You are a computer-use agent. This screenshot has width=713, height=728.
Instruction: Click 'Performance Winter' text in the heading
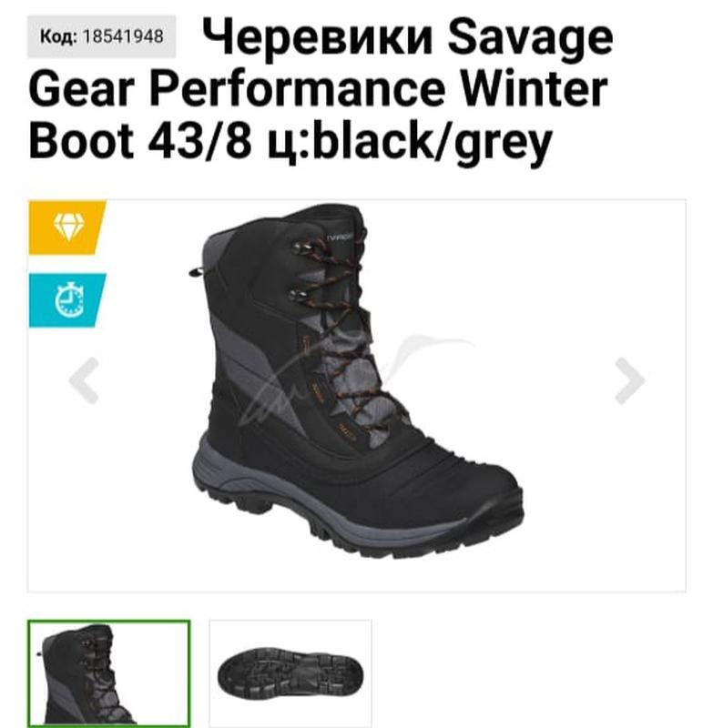pos(379,88)
